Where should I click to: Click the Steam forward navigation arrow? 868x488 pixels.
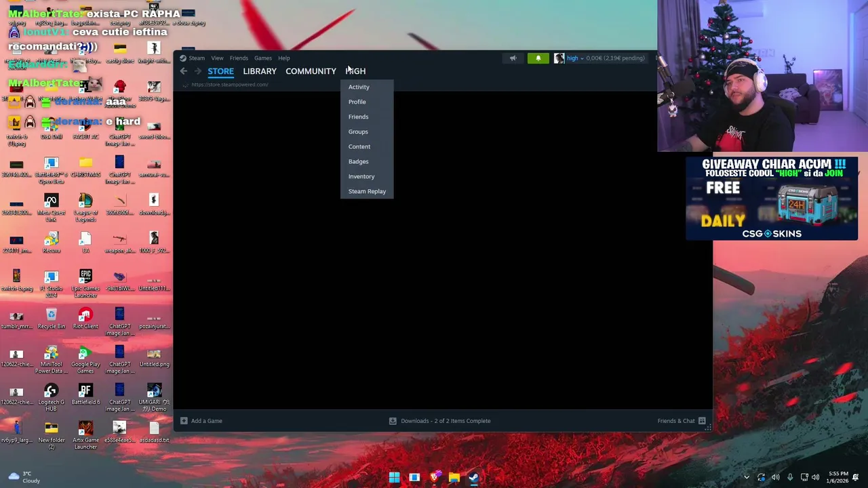click(197, 71)
